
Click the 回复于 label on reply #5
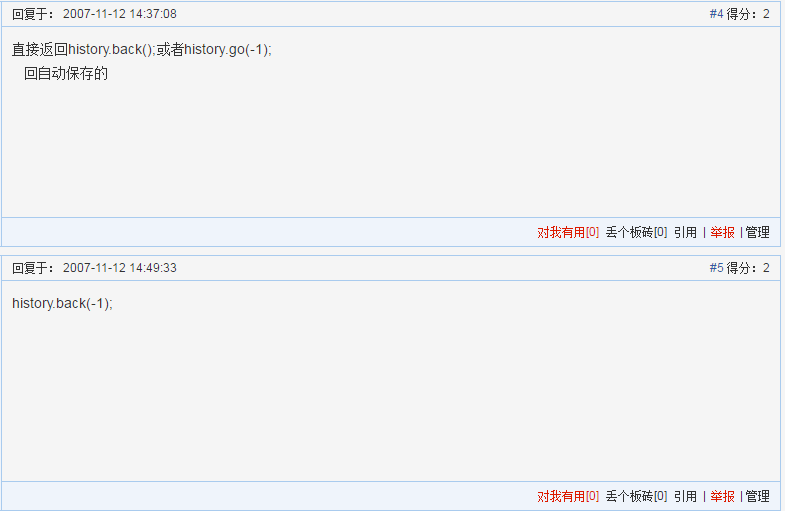pos(33,268)
